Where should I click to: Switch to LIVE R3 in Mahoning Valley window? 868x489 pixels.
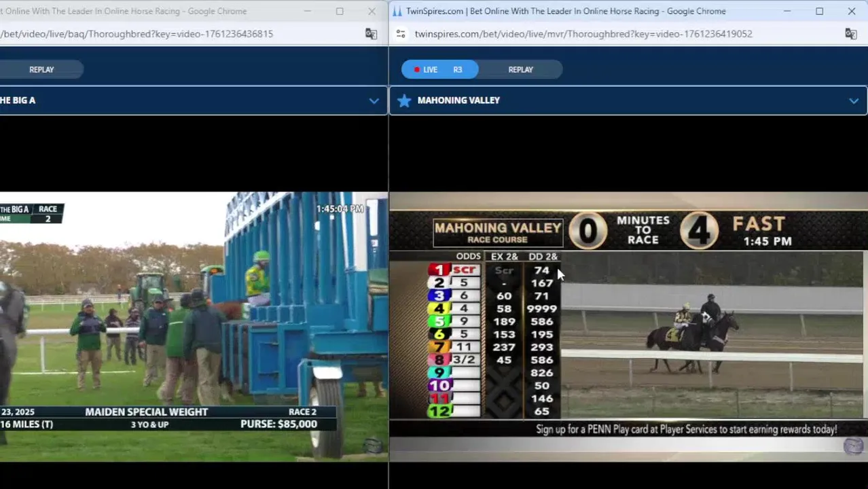(439, 69)
